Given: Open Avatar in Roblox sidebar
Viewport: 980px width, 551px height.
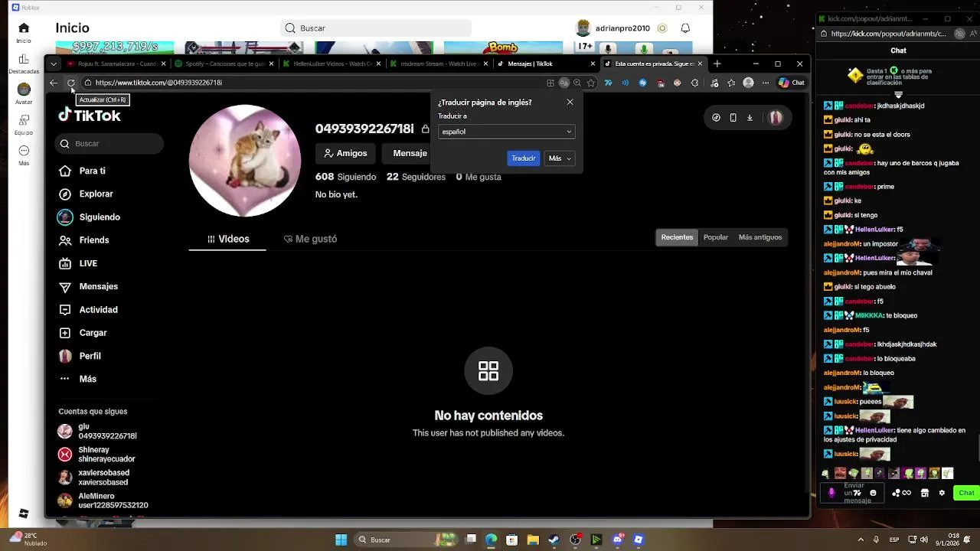Looking at the screenshot, I should [24, 94].
